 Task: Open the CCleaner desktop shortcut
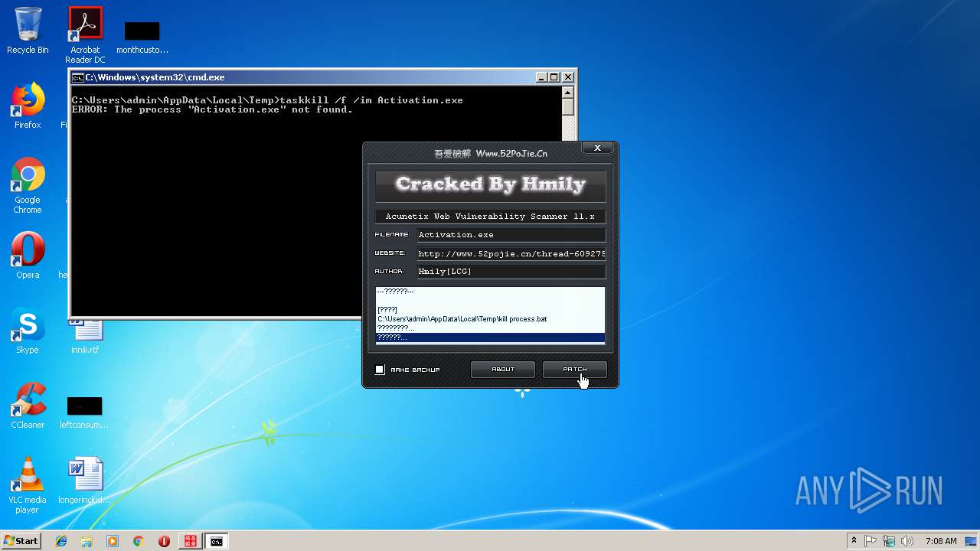[28, 406]
